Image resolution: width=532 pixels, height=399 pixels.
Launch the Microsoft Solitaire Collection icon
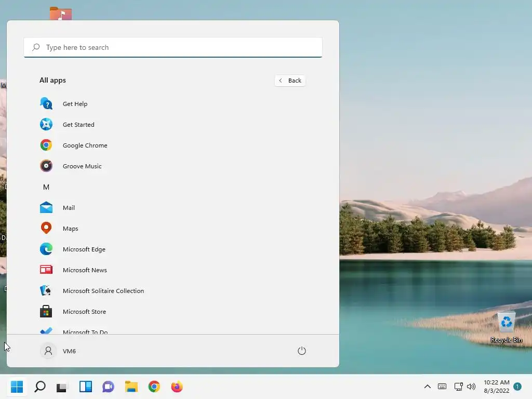point(46,290)
